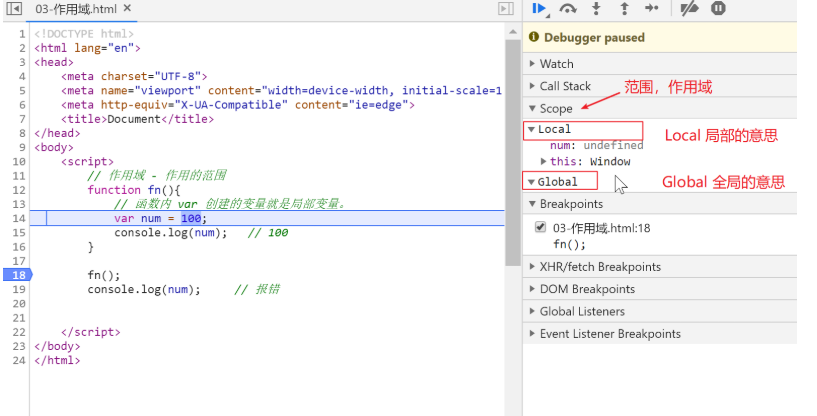Expand the Call Stack section
817x416 pixels.
(x=660, y=86)
